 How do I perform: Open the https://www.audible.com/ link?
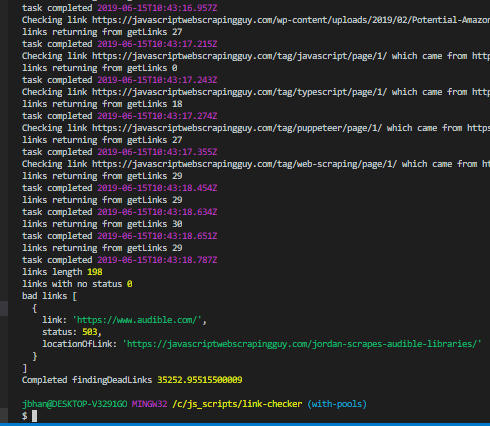pos(139,320)
